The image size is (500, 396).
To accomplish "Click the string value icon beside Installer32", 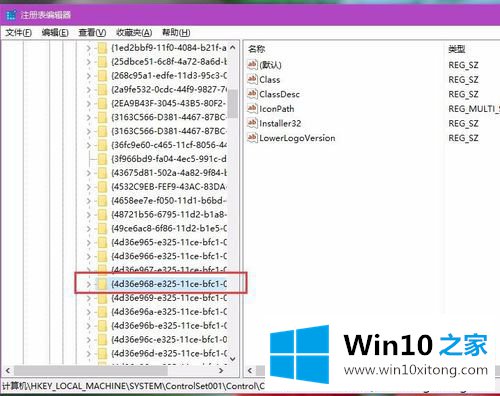I will pos(252,123).
